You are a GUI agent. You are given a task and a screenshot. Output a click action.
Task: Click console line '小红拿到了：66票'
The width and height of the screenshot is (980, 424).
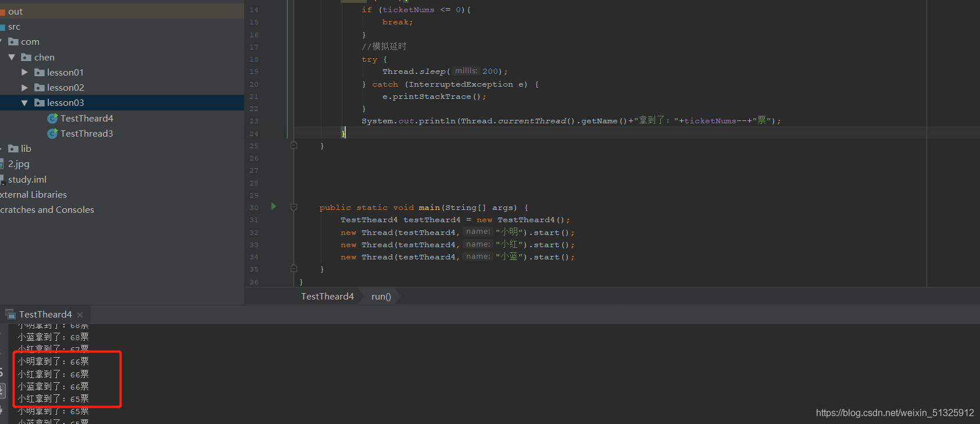click(x=53, y=375)
